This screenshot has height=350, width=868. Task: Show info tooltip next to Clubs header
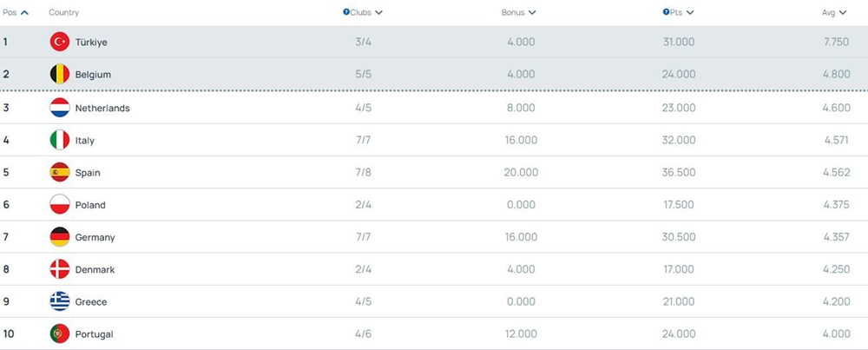pos(346,12)
